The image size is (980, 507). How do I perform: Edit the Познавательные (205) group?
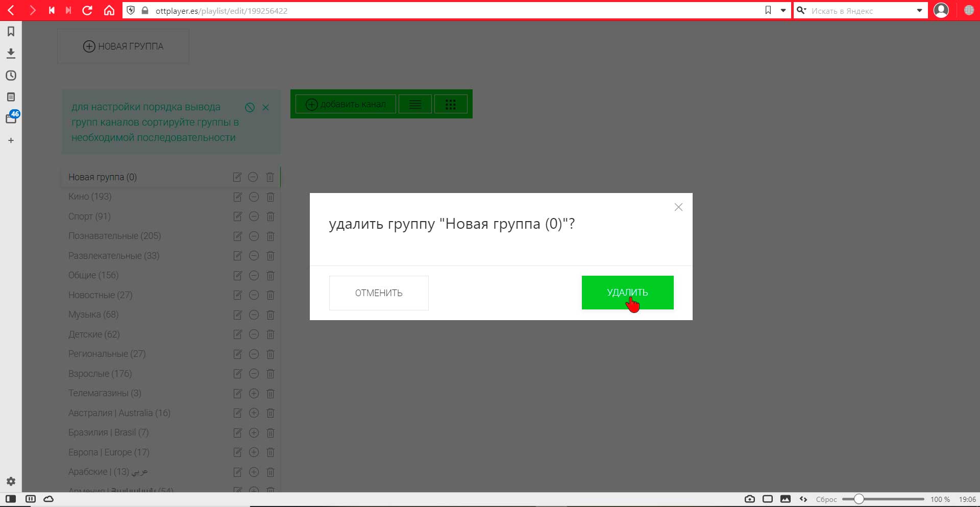237,236
